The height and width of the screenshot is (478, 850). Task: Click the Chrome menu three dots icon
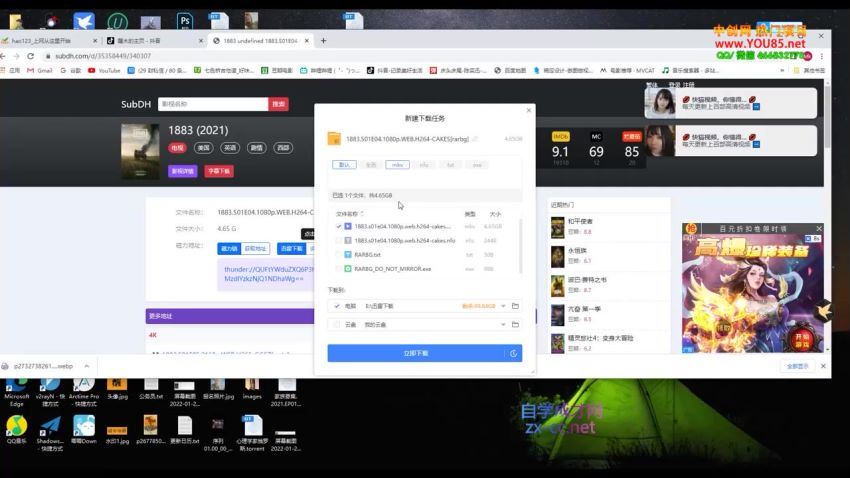pos(822,56)
